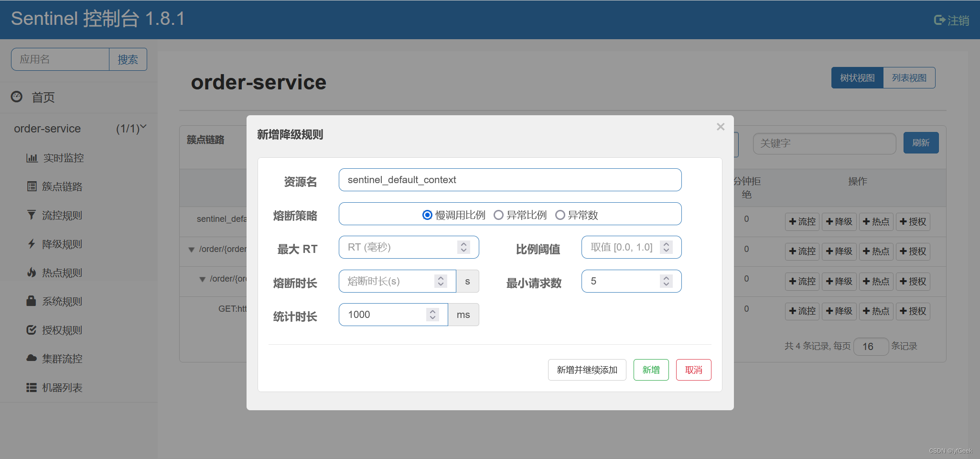The width and height of the screenshot is (980, 459).
Task: Click the logout icon in header
Action: 939,20
